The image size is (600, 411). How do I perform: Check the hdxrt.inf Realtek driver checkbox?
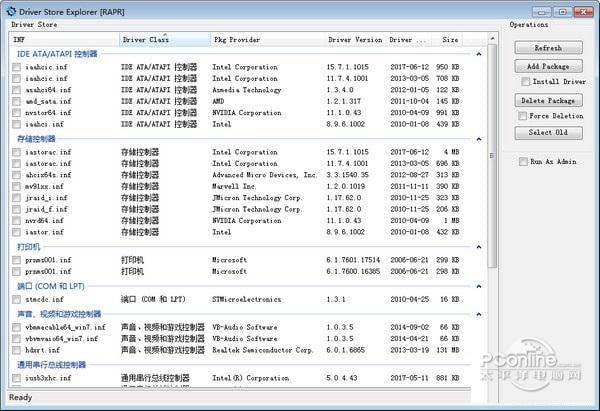point(16,350)
